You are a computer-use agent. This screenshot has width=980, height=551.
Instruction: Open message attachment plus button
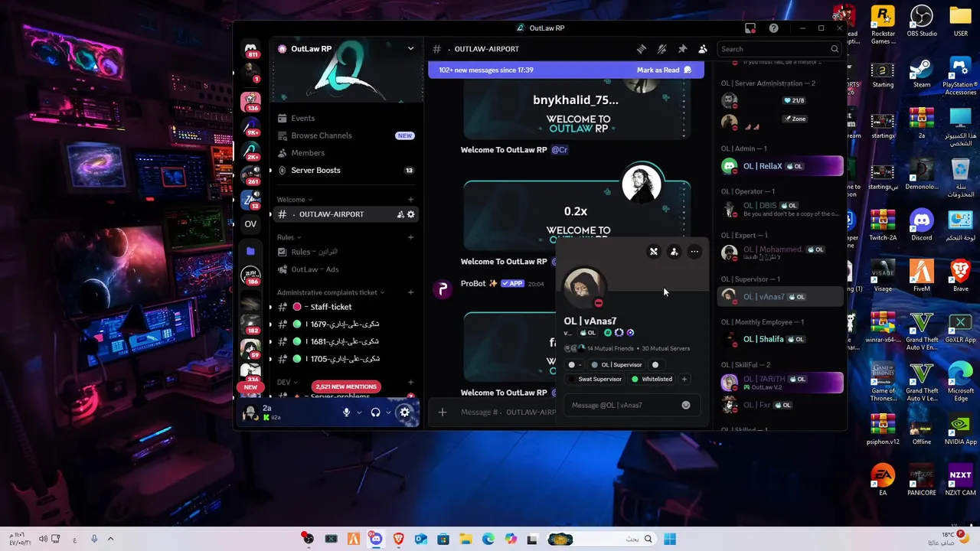click(442, 412)
